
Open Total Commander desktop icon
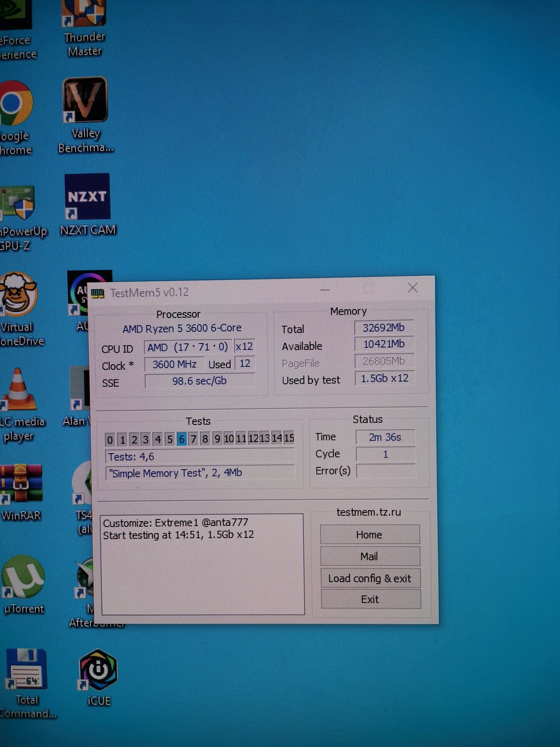click(x=27, y=683)
